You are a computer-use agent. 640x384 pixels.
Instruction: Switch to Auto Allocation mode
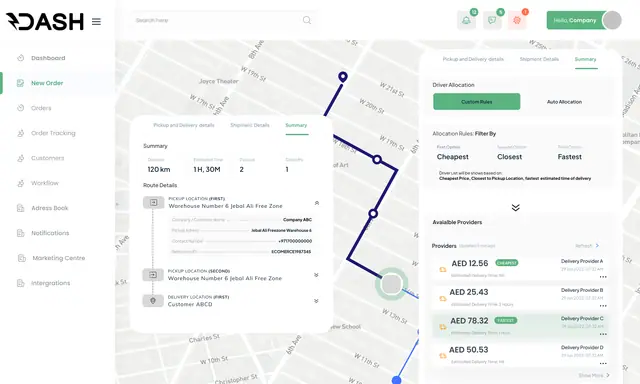(564, 102)
